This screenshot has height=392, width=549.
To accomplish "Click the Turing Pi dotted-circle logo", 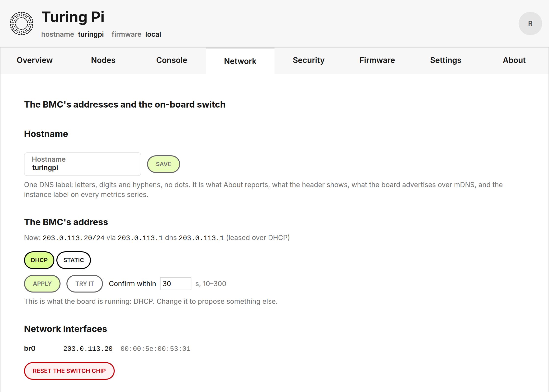I will (22, 24).
